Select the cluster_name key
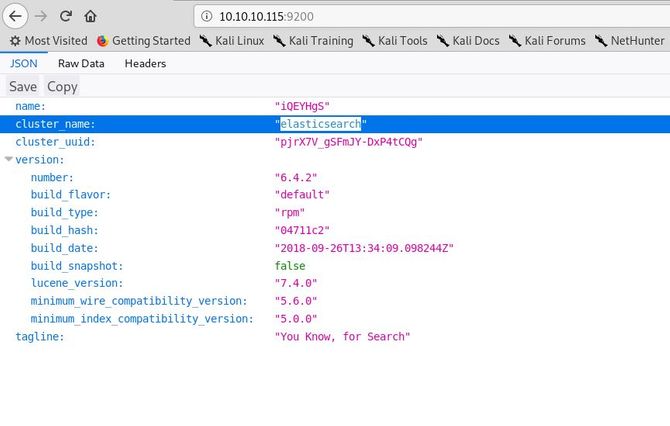Screen dimensions: 670x426 [55, 124]
